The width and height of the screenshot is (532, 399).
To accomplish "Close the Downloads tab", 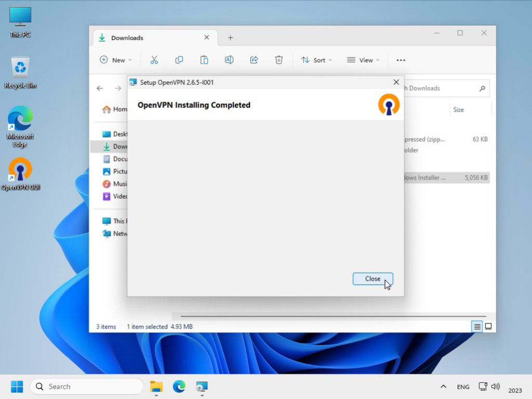I will tap(207, 37).
